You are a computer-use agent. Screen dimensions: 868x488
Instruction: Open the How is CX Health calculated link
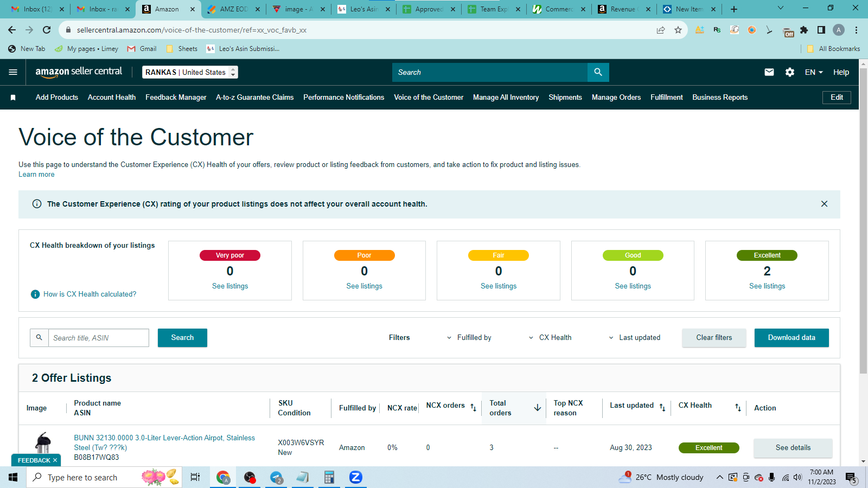pos(90,294)
